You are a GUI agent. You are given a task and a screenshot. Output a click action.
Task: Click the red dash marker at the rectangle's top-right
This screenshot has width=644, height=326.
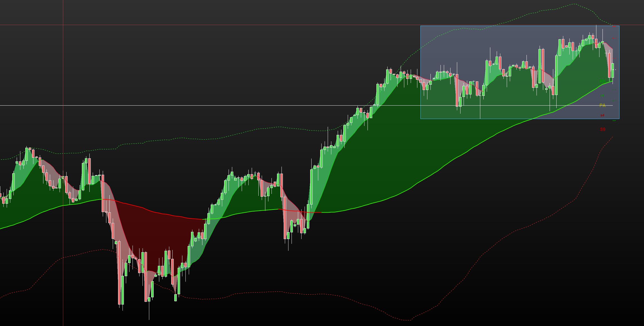tap(614, 26)
